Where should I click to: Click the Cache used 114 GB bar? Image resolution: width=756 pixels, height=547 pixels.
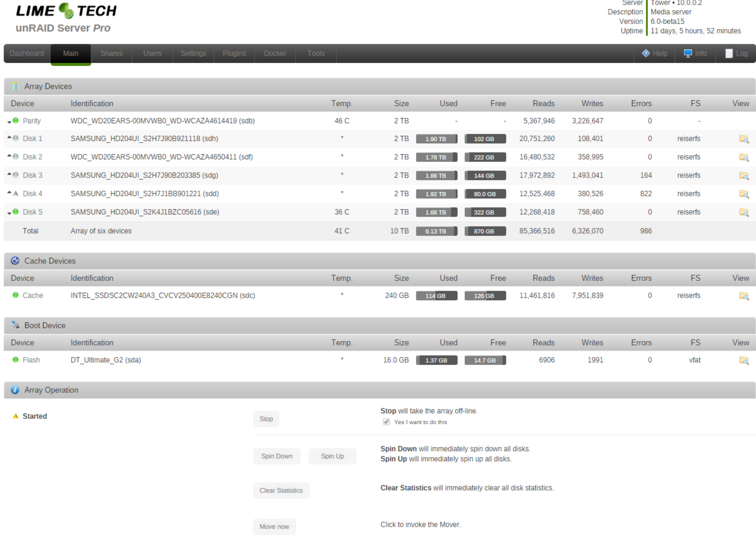436,296
